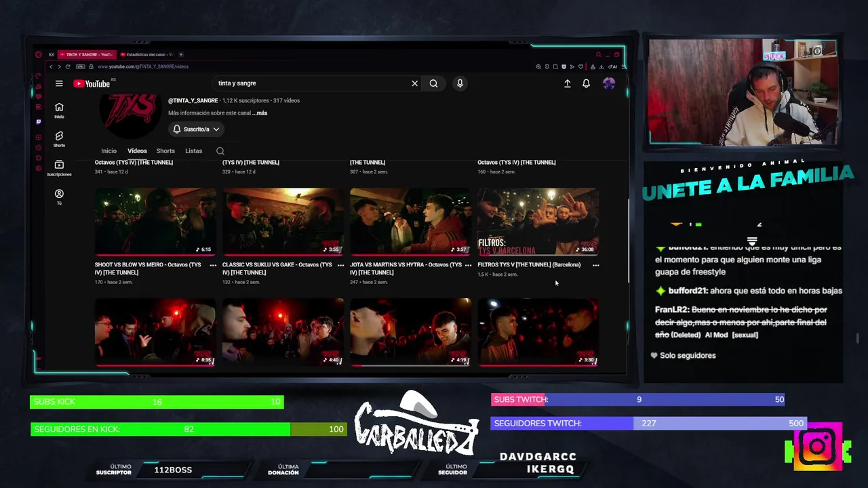
Task: Open Suscripciones in the YouTube sidebar
Action: point(59,168)
